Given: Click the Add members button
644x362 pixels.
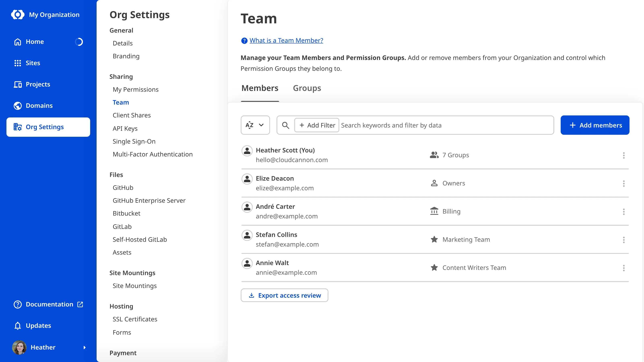Looking at the screenshot, I should 595,125.
